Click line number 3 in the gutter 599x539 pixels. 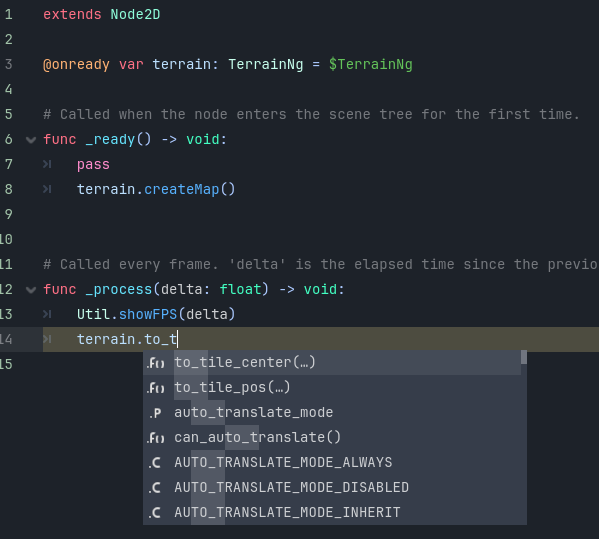click(x=8, y=64)
